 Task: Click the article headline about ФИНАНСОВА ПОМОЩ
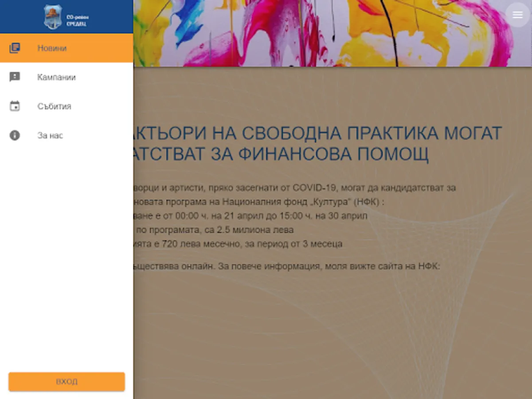(x=317, y=143)
